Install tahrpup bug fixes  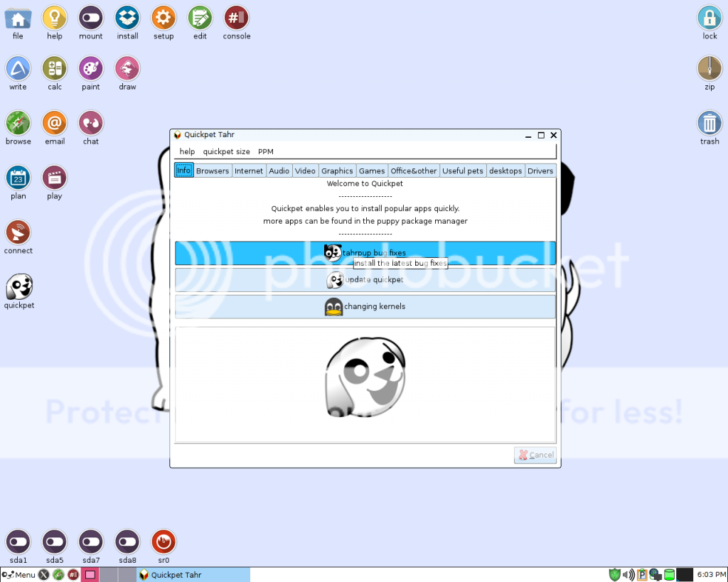[x=365, y=252]
